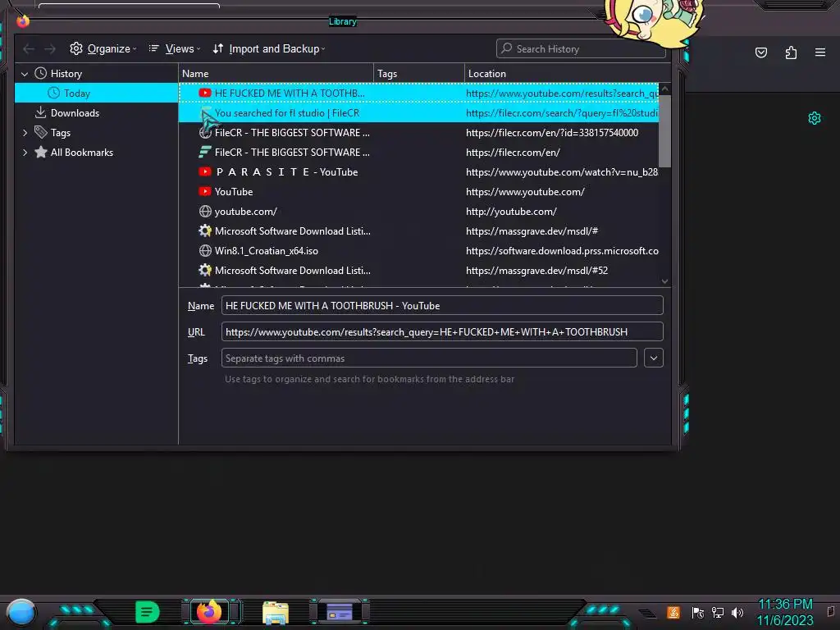Viewport: 840px width, 630px height.
Task: Click the https://www.youtube.com/ location cell
Action: pos(525,192)
